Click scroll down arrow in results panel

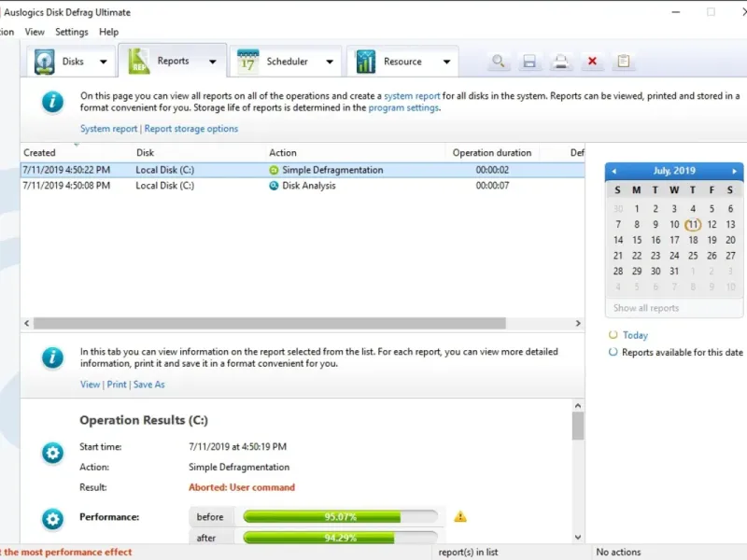pos(578,538)
